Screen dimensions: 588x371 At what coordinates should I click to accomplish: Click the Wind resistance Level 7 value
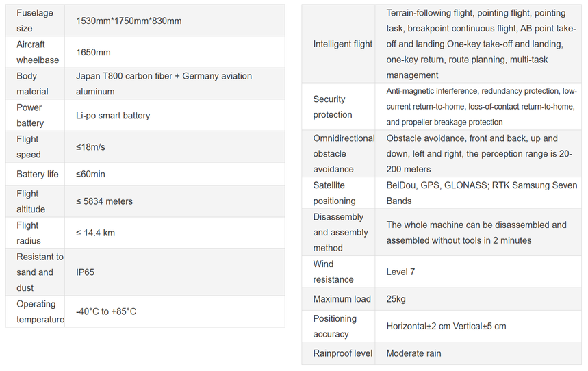pyautogui.click(x=400, y=272)
